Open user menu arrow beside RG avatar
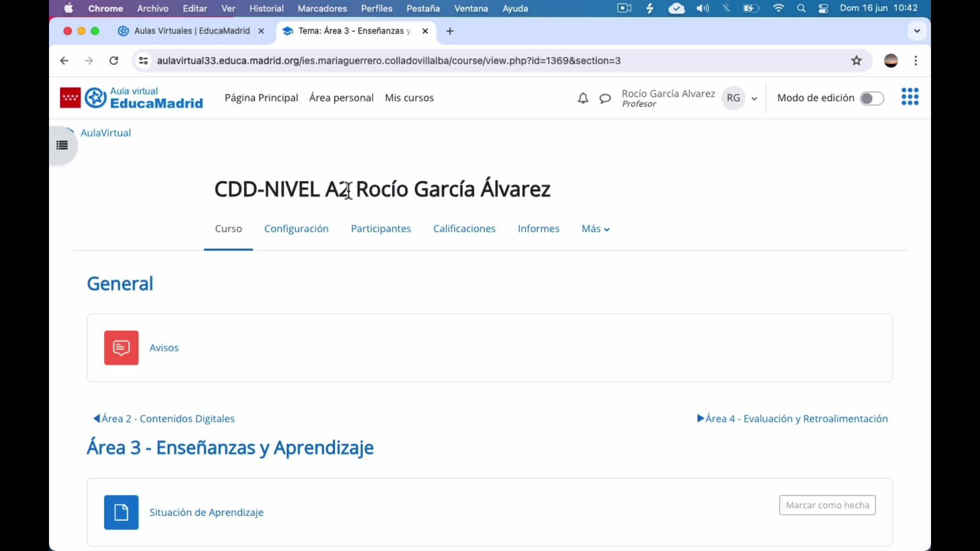 pyautogui.click(x=754, y=98)
